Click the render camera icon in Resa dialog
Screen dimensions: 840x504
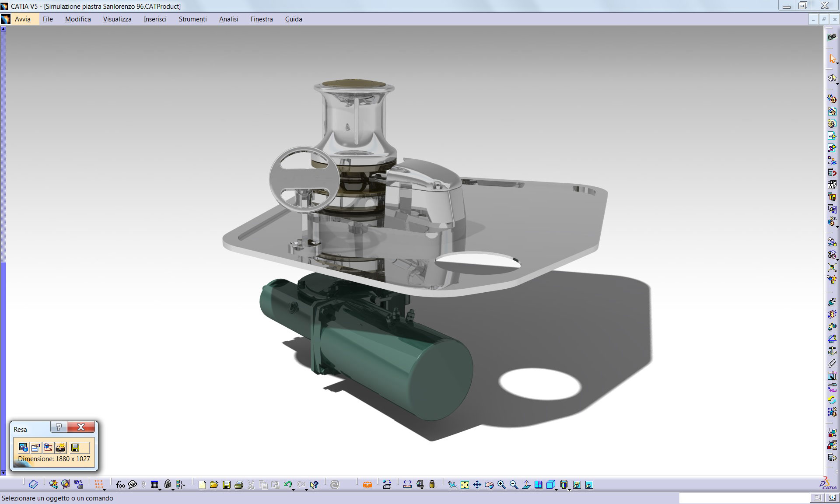coord(60,448)
